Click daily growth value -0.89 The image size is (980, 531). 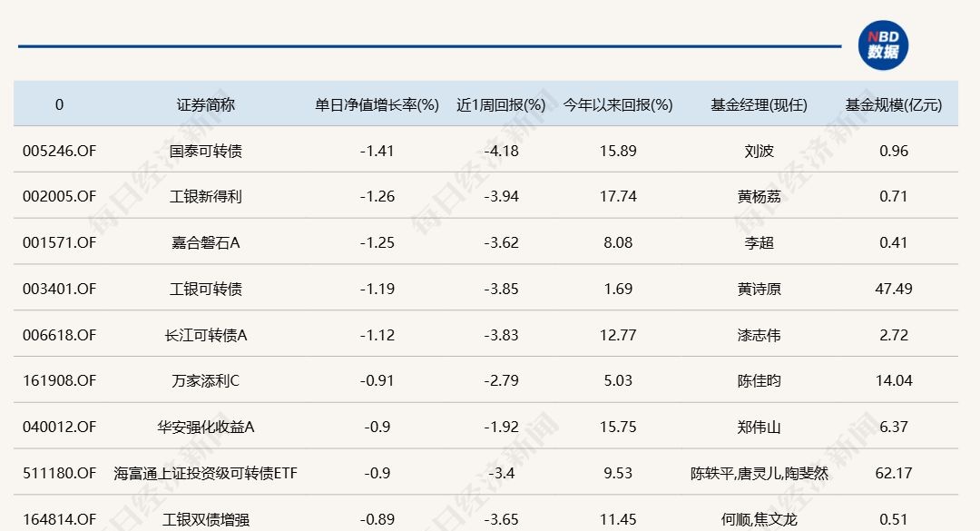click(x=377, y=519)
